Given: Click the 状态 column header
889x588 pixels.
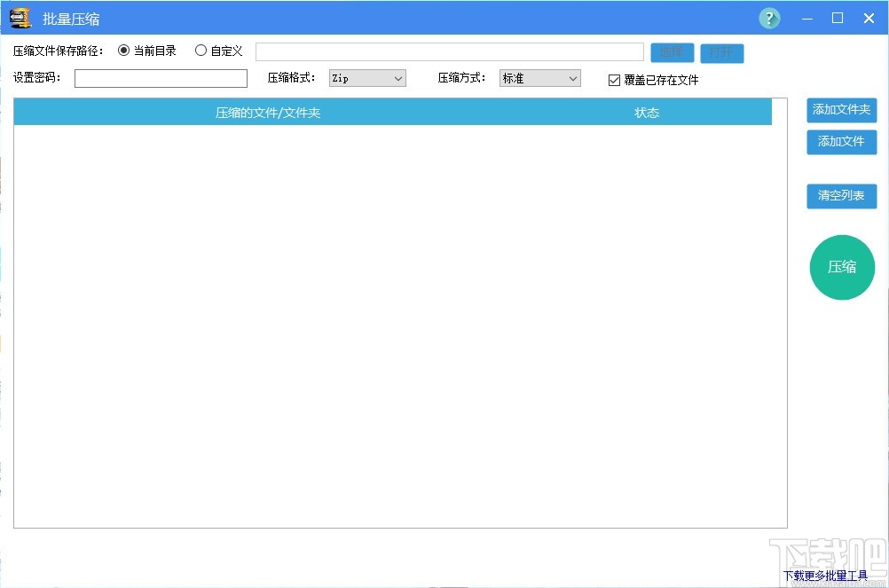Looking at the screenshot, I should click(646, 112).
